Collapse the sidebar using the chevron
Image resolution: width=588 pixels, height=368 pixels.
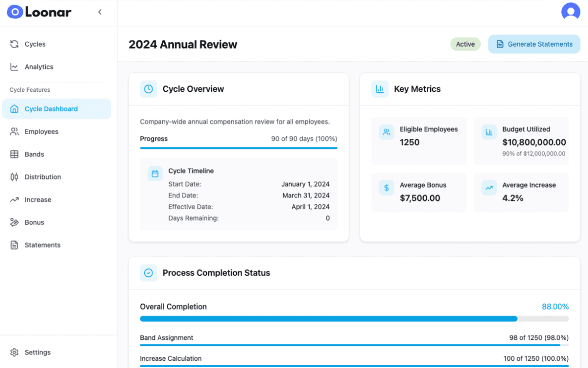pyautogui.click(x=100, y=12)
